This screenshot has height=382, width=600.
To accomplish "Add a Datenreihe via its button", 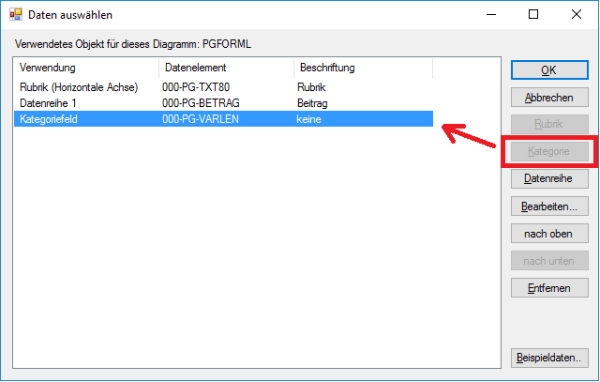I will click(x=549, y=178).
